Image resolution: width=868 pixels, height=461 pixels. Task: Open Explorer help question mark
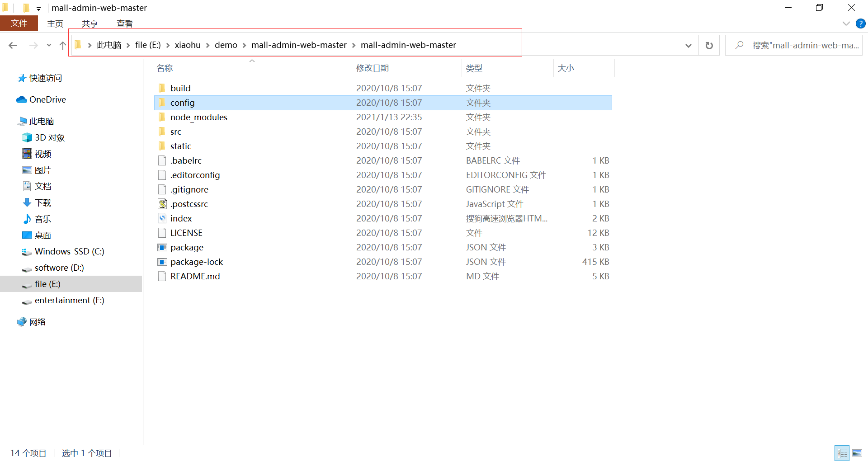pos(861,24)
